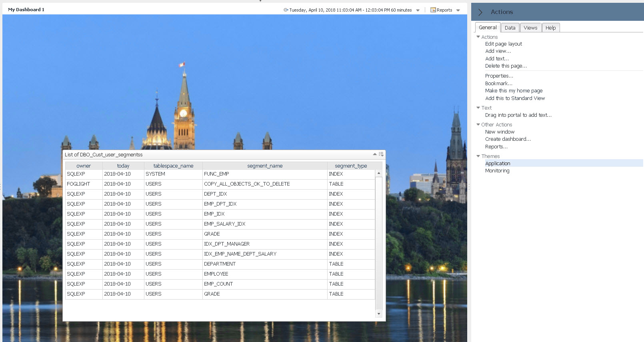
Task: Open the table view options menu icon
Action: pyautogui.click(x=381, y=154)
